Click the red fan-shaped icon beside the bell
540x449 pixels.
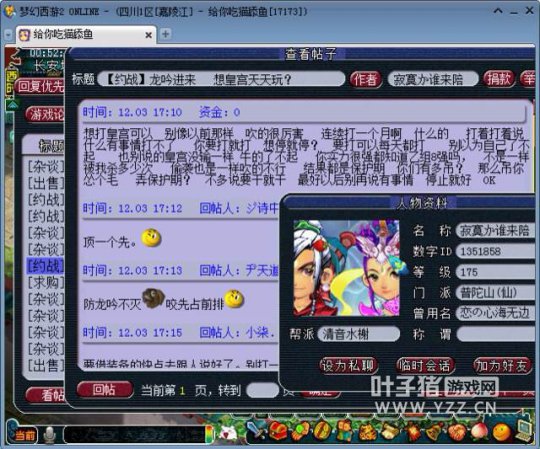coord(457,431)
